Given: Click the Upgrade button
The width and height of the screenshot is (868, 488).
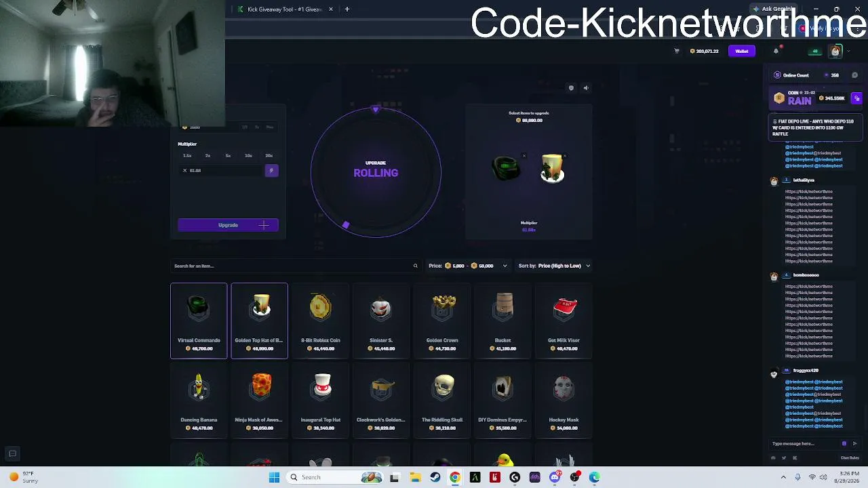Looking at the screenshot, I should click(228, 225).
